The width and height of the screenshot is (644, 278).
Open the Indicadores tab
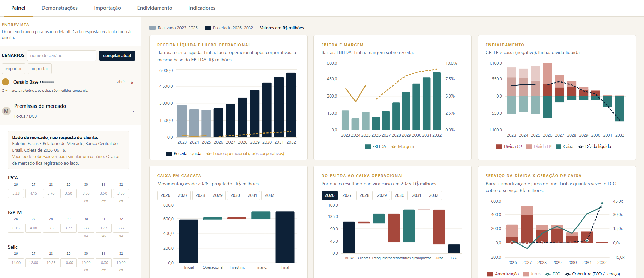pos(202,8)
